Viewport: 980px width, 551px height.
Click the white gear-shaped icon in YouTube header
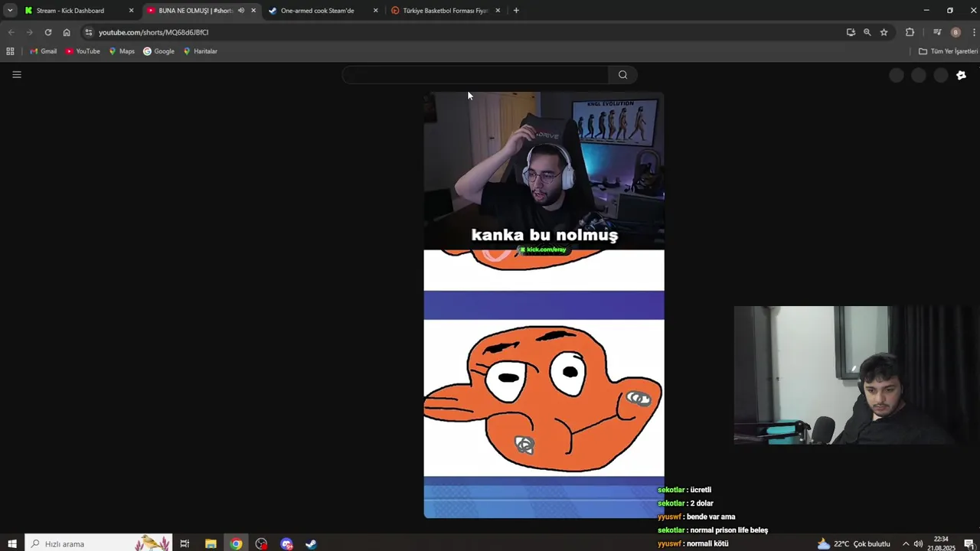[x=962, y=75]
